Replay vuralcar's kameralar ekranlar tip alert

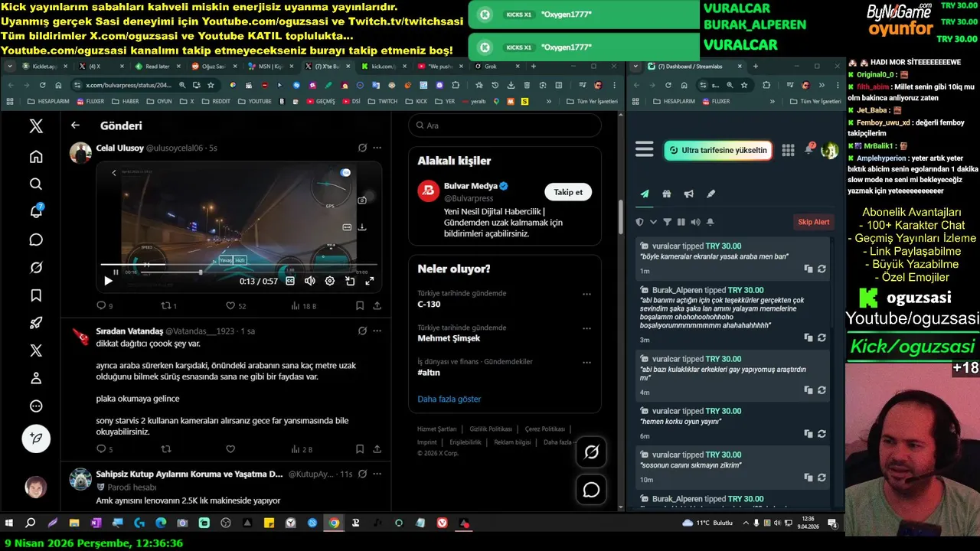pyautogui.click(x=822, y=269)
